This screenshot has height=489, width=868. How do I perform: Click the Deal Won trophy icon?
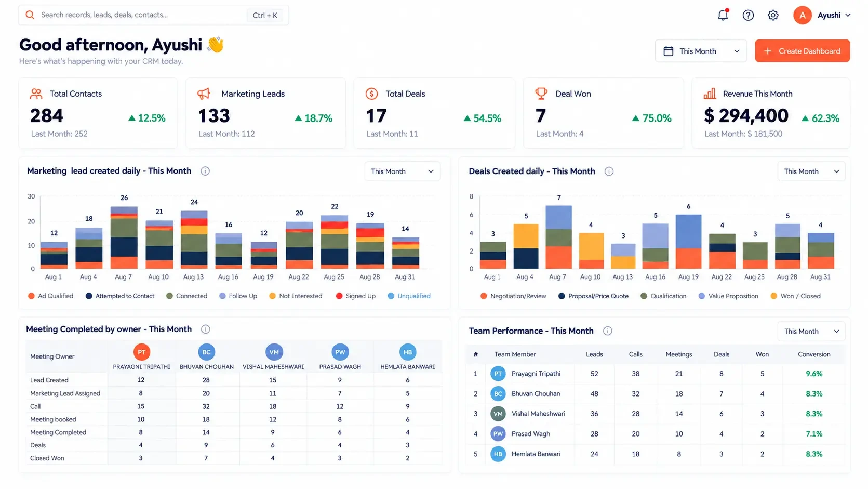[x=541, y=94]
